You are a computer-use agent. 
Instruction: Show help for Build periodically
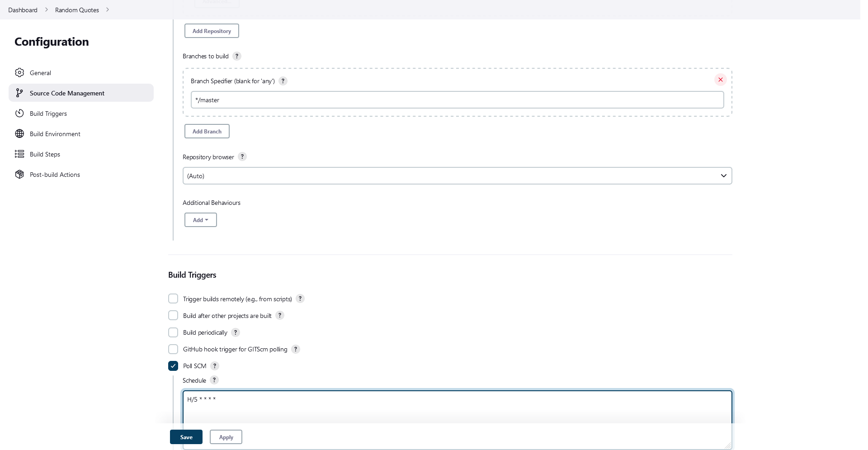pyautogui.click(x=236, y=332)
